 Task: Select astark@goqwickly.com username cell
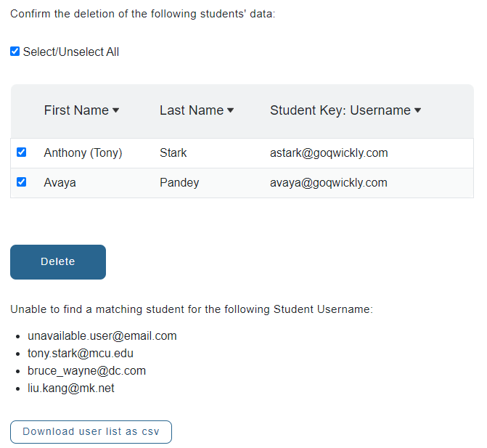point(329,153)
